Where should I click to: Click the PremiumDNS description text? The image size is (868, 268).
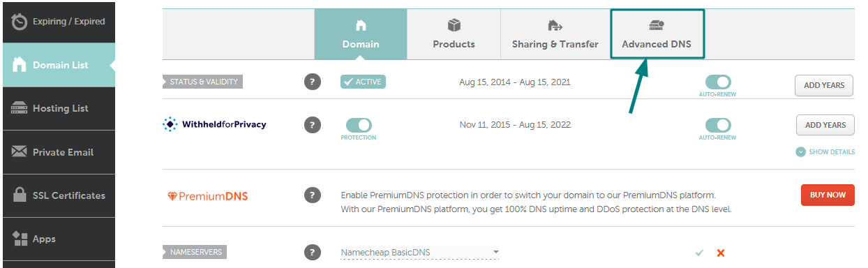pyautogui.click(x=536, y=202)
